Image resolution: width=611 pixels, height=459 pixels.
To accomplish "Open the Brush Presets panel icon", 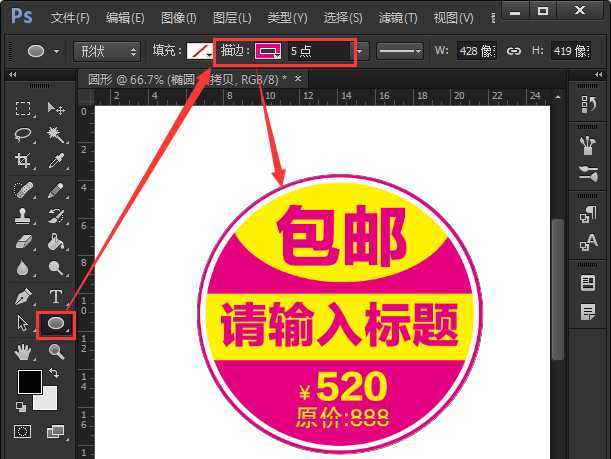I will (x=588, y=145).
